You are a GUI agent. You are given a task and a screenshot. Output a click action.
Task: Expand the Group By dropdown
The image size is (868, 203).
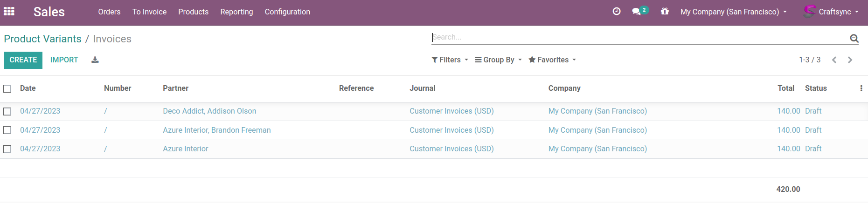498,60
